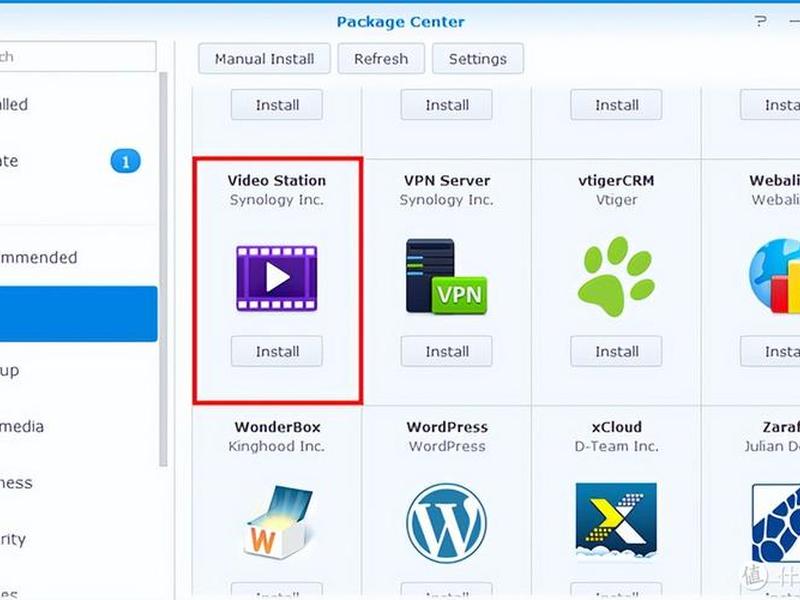This screenshot has width=800, height=600.
Task: Click Install above Webalizer
Action: click(770, 105)
